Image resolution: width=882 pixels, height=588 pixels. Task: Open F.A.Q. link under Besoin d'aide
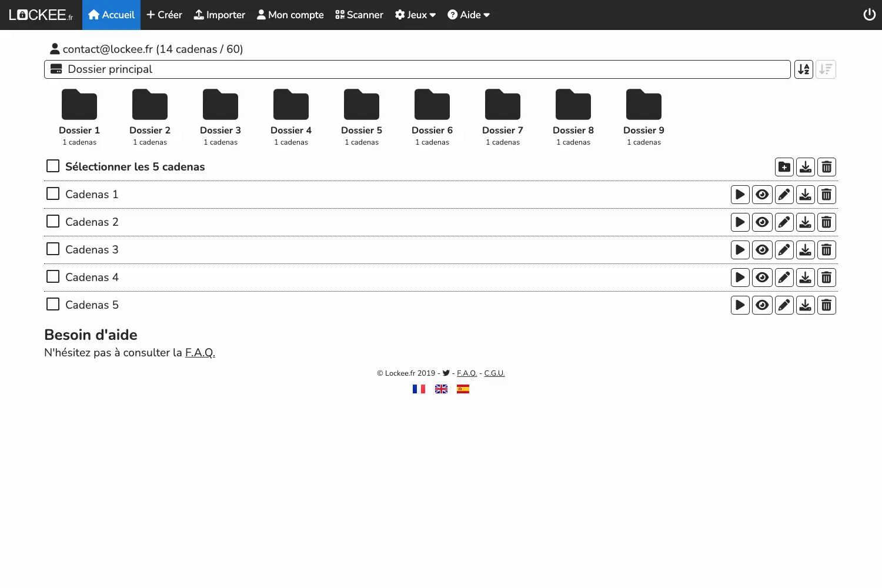click(x=200, y=353)
